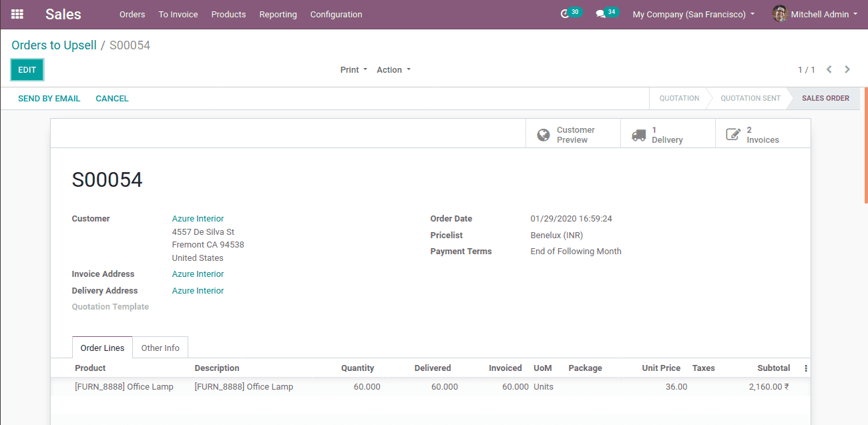
Task: Sort by Product column header
Action: (90, 368)
